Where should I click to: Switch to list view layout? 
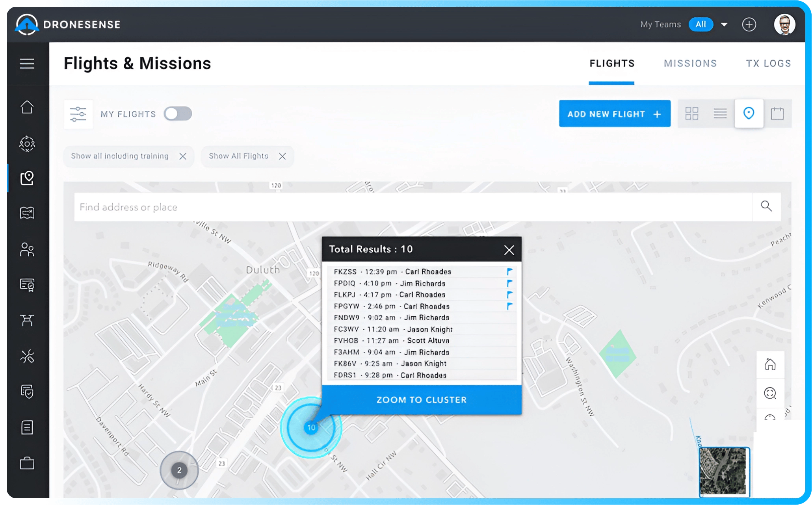[x=720, y=114]
